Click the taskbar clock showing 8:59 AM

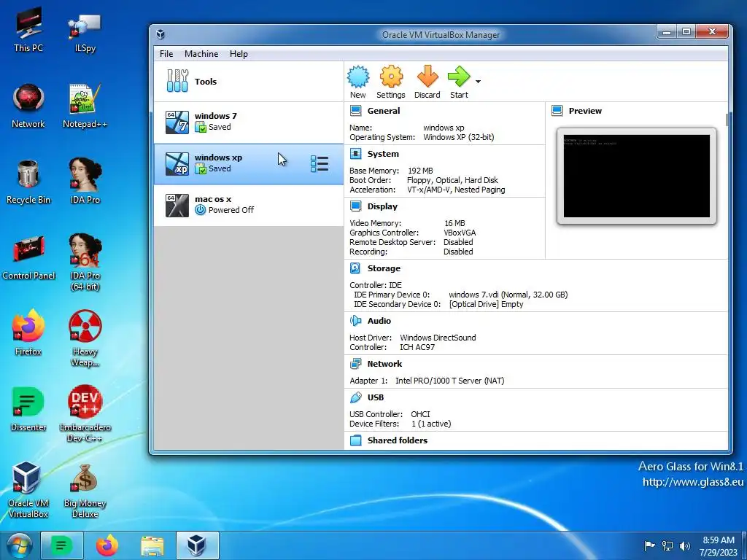[x=719, y=546]
